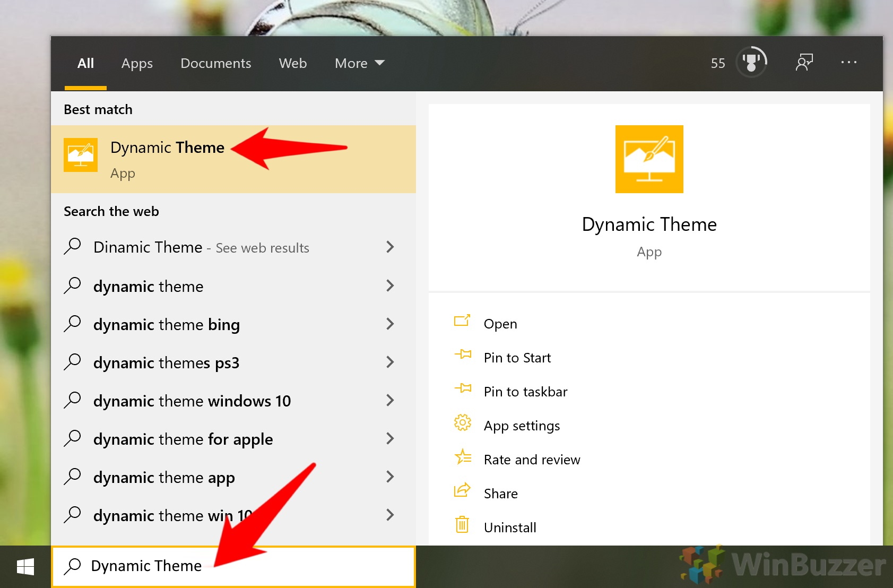Open the feedback person icon
Image resolution: width=893 pixels, height=588 pixels.
804,62
